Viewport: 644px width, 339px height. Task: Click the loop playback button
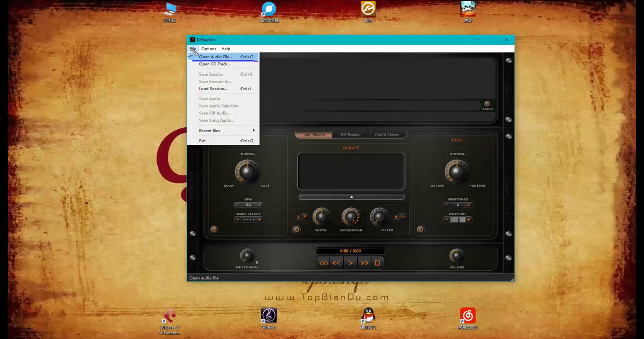tap(323, 263)
